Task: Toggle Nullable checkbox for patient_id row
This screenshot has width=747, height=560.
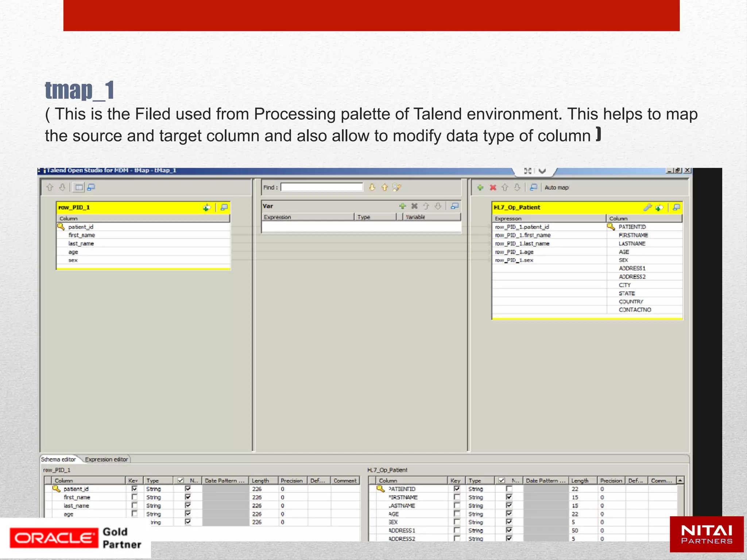Action: [188, 489]
